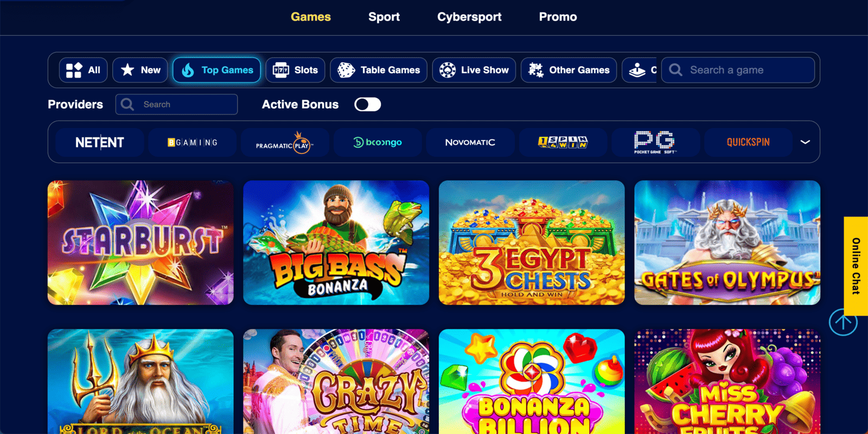Focus the Providers search box
The image size is (868, 434).
pyautogui.click(x=176, y=104)
